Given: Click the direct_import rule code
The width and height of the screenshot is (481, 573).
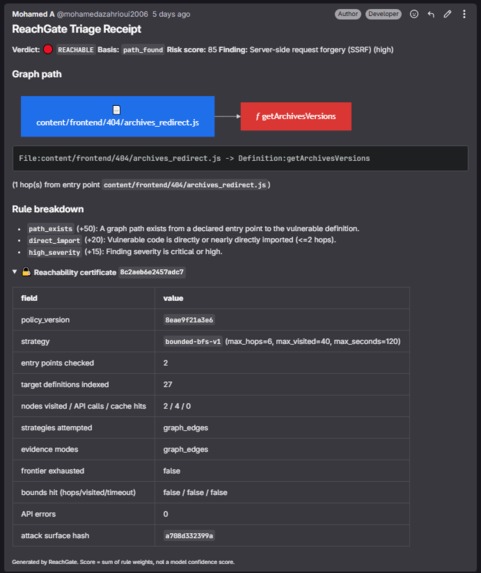Looking at the screenshot, I should pos(54,240).
